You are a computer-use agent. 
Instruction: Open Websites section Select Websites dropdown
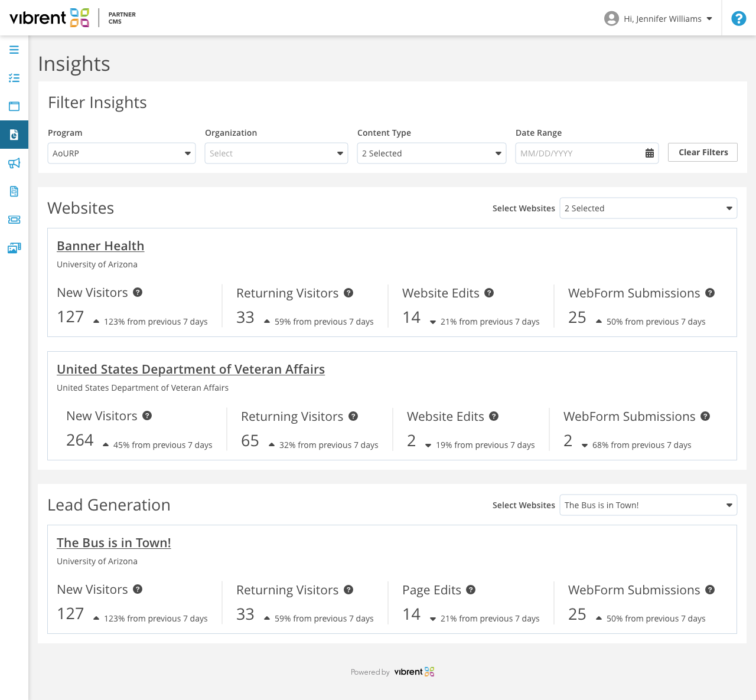[x=649, y=208]
